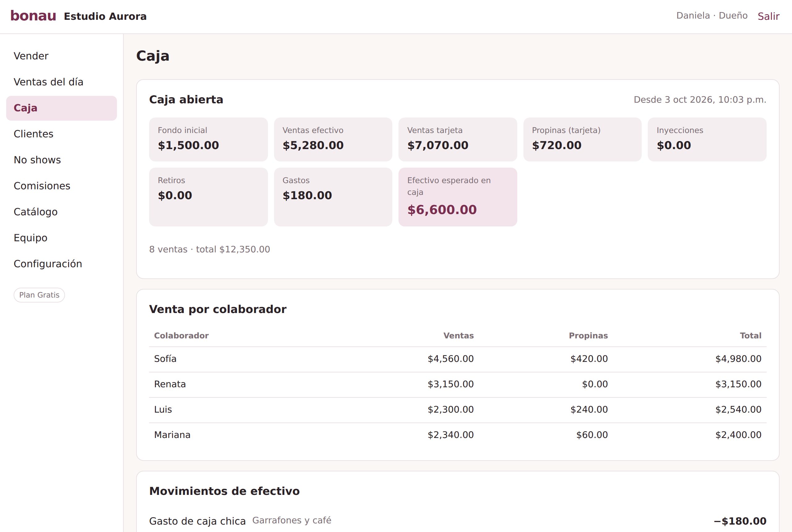Click Luis's tips $240.00
792x532 pixels.
coord(589,410)
